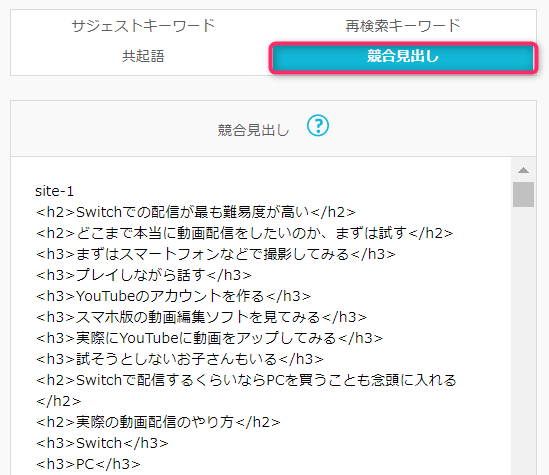
Task: Click the 実際の動画配信のやり方 h2 line
Action: 158,422
